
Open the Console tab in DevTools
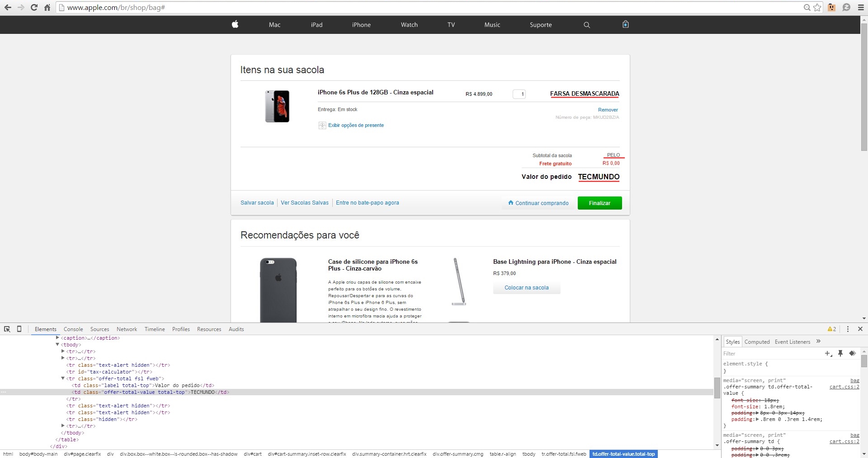[73, 329]
